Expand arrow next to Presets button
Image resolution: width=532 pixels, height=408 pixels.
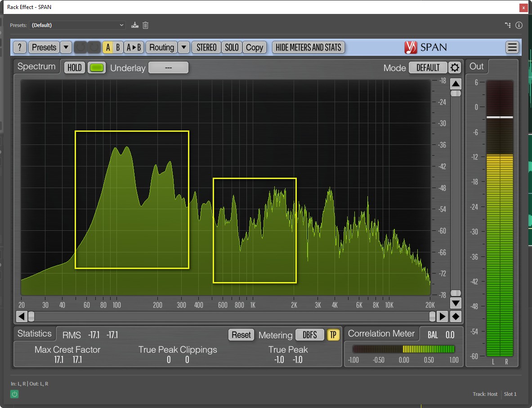pos(66,47)
